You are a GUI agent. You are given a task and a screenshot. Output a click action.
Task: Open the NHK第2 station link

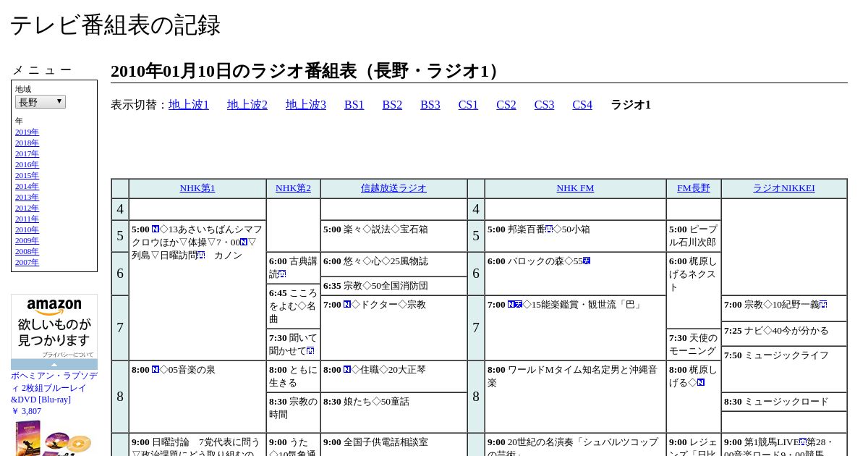(x=293, y=188)
